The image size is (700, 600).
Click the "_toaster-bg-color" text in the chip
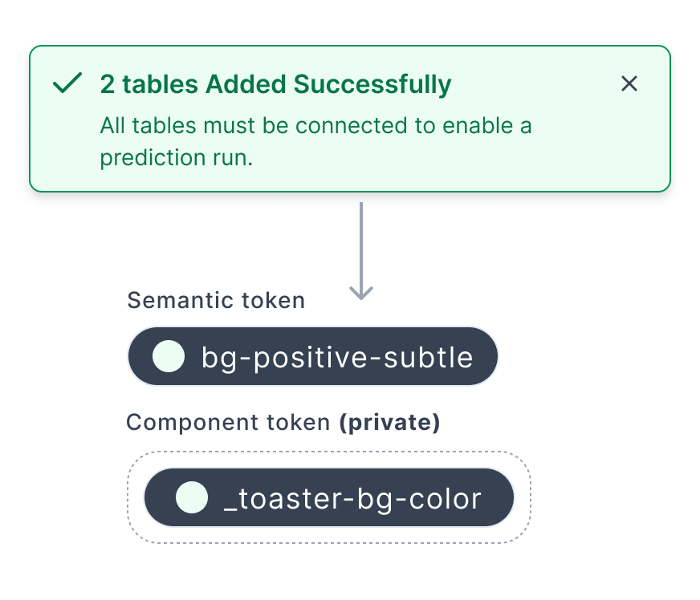tap(352, 498)
